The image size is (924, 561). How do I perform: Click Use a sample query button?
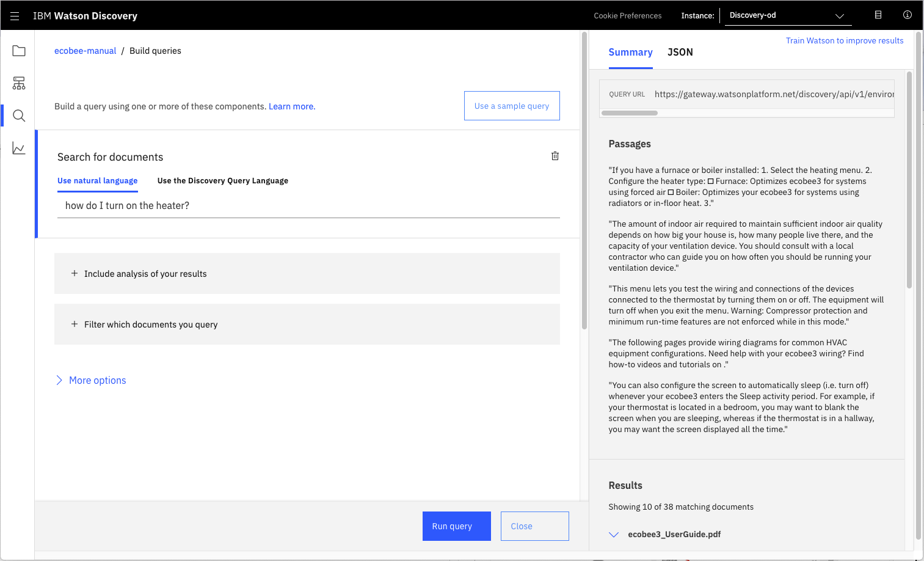click(x=512, y=106)
